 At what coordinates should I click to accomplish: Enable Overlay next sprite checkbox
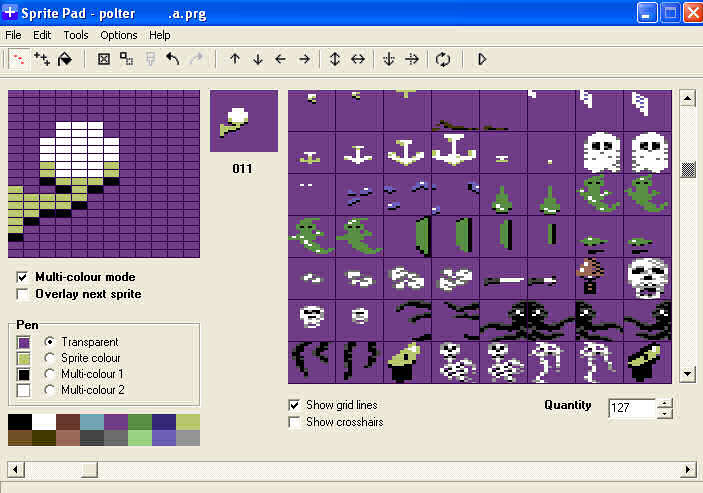click(23, 294)
